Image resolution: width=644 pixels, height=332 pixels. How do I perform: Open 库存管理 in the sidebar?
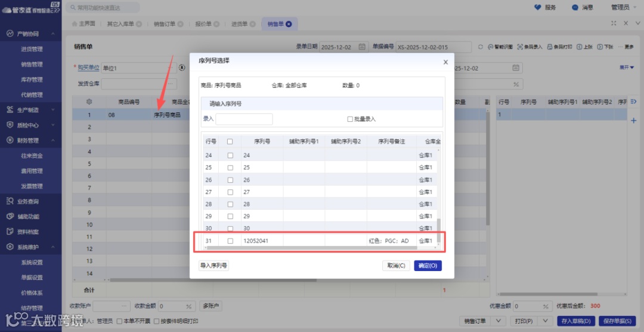click(x=32, y=79)
